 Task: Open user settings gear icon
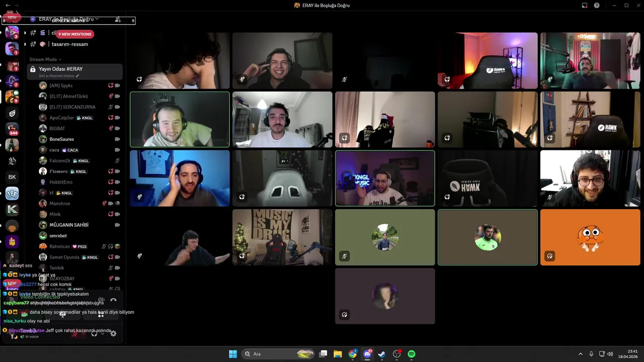pyautogui.click(x=113, y=333)
